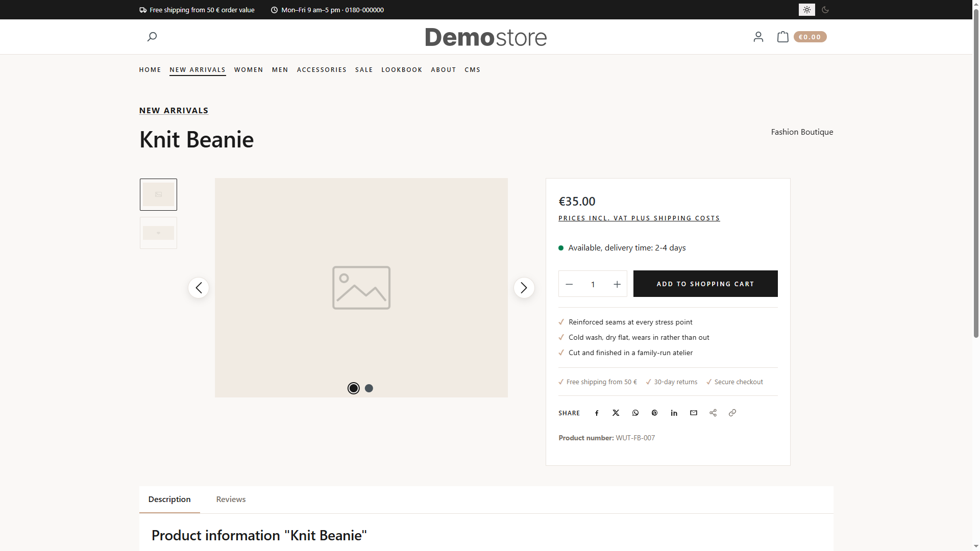Open Sale category menu
This screenshot has height=551, width=980.
(x=364, y=70)
